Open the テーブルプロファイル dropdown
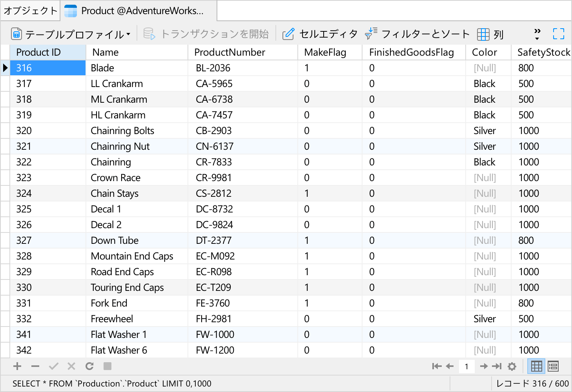Image resolution: width=572 pixels, height=392 pixels. point(71,34)
